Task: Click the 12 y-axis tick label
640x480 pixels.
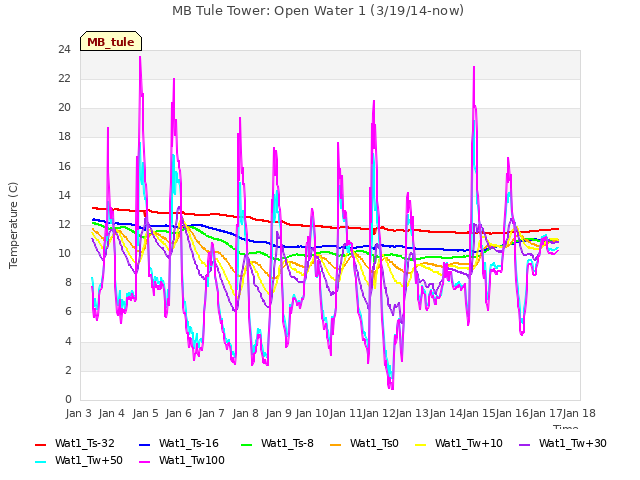Action: 64,224
